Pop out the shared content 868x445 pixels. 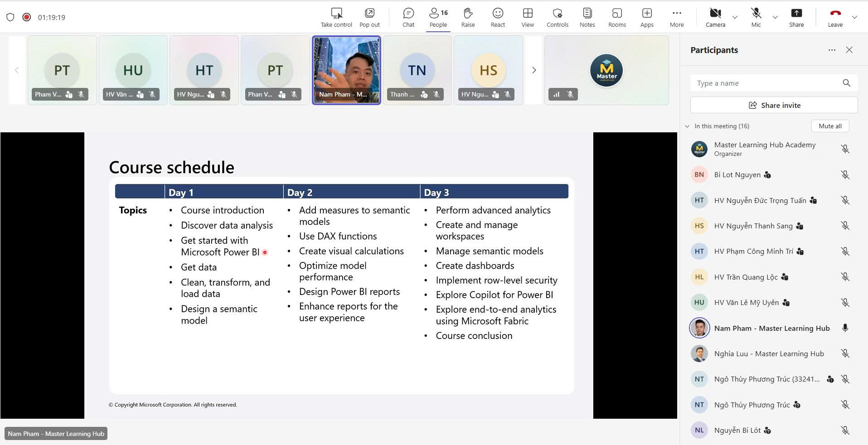click(x=369, y=17)
